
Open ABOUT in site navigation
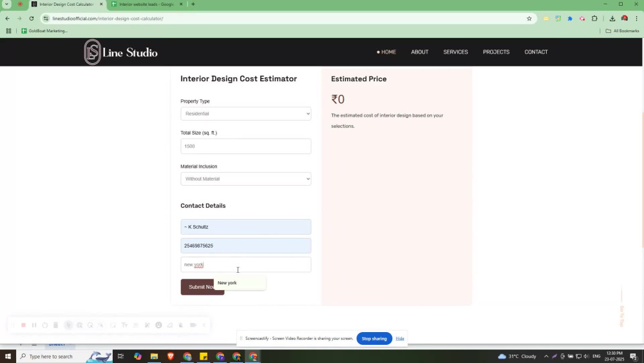pos(419,52)
